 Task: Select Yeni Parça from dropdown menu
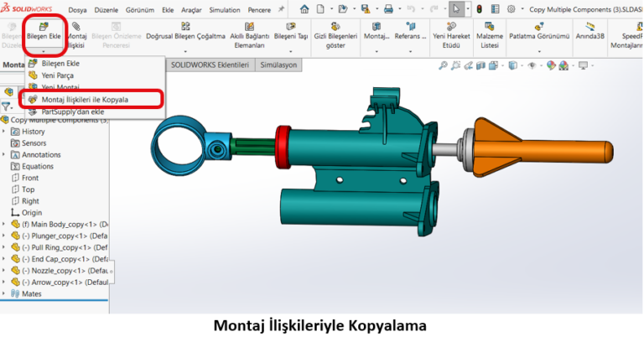click(59, 75)
